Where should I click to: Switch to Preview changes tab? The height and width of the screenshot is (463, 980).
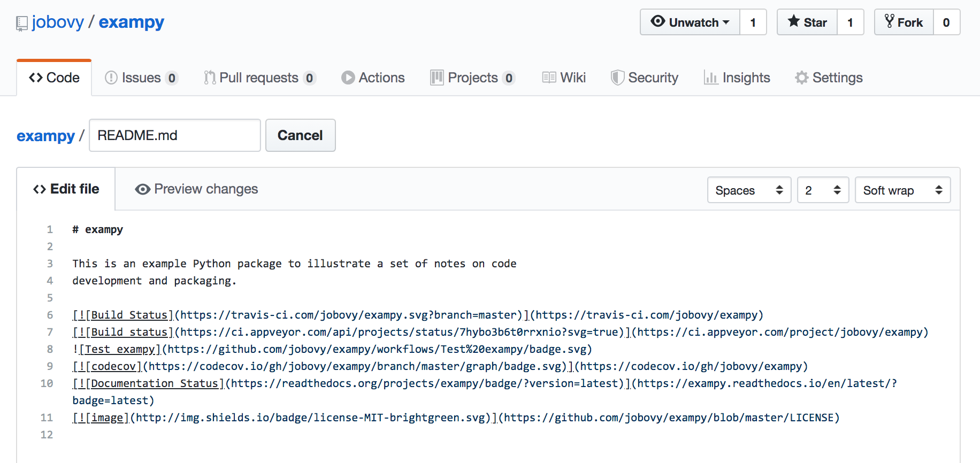tap(196, 189)
